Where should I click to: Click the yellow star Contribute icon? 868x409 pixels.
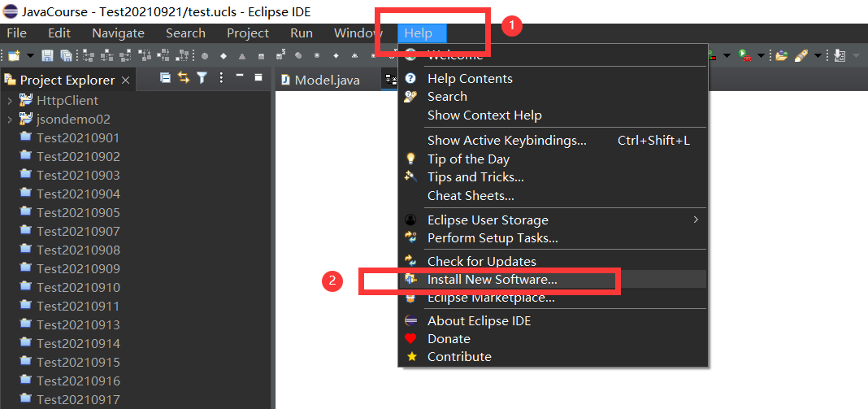410,356
